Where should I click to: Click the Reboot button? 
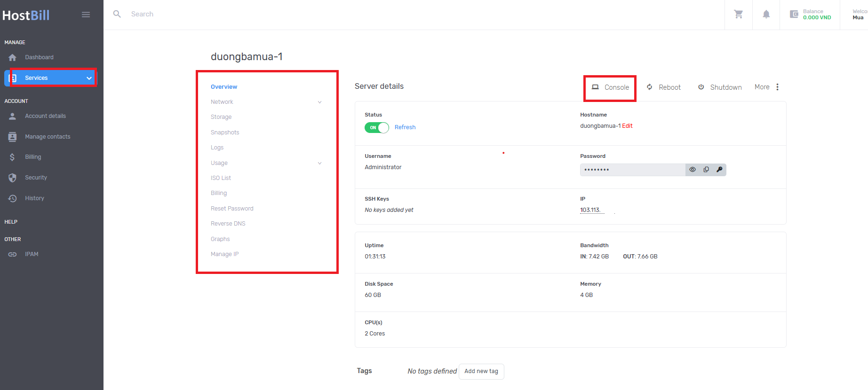664,87
